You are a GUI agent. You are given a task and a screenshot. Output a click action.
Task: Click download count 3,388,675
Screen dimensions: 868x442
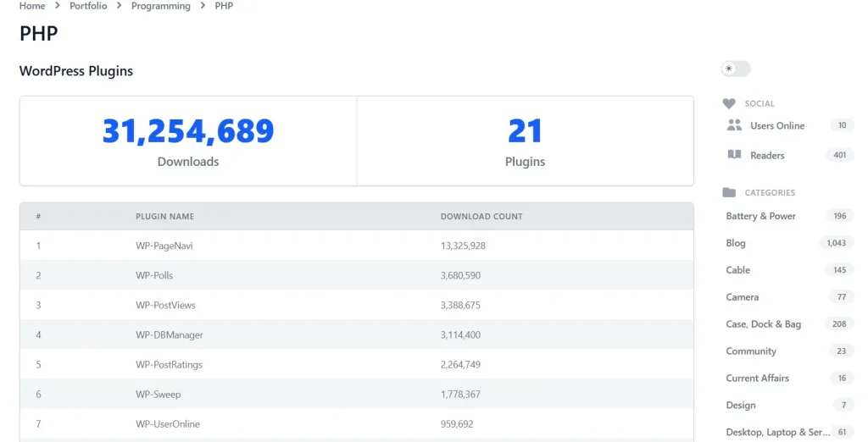(x=460, y=306)
